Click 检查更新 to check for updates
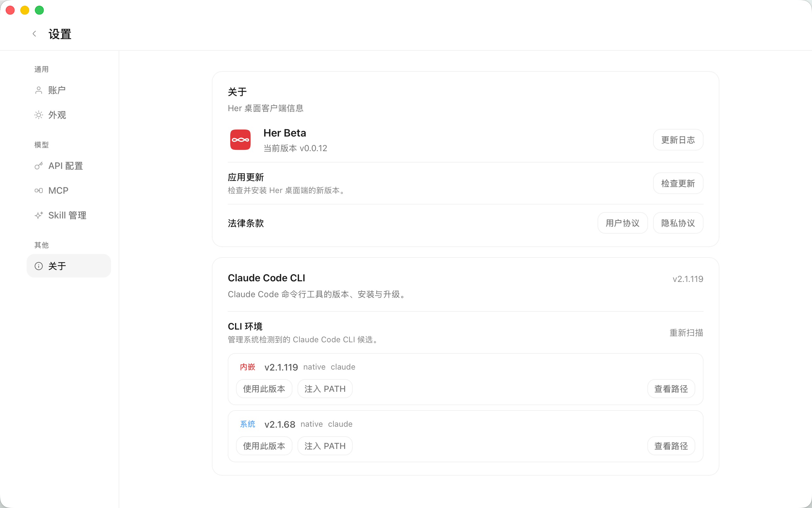This screenshot has height=508, width=812. [678, 184]
